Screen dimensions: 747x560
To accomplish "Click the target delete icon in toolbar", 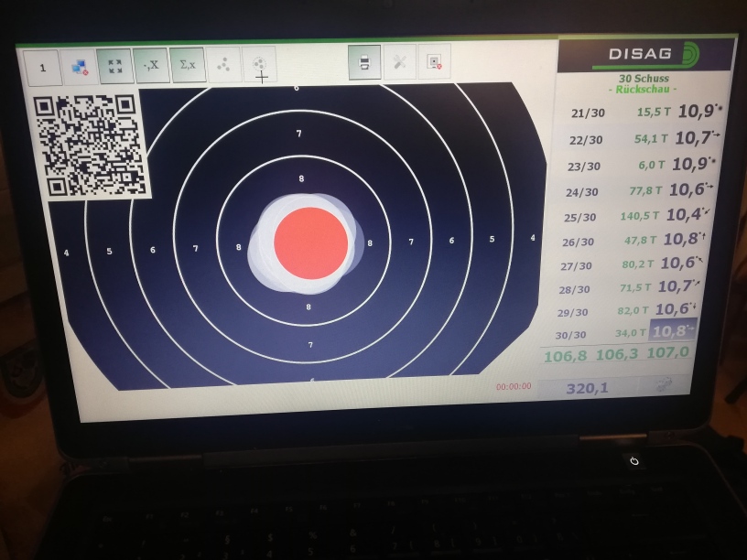I will click(x=434, y=62).
